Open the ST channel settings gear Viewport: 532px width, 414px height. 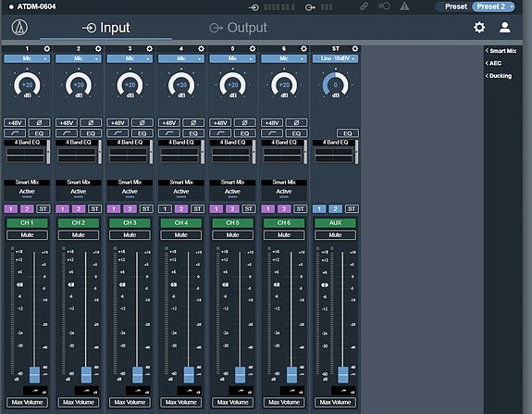tap(355, 49)
